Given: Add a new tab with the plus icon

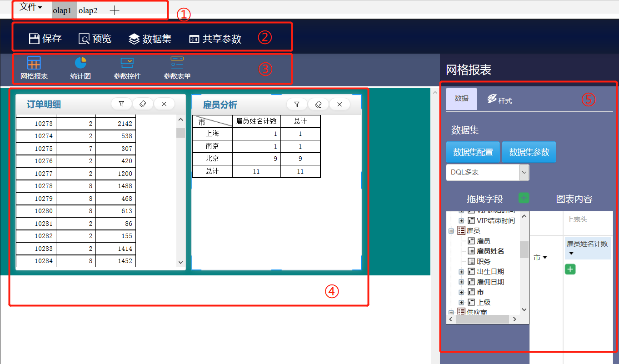Looking at the screenshot, I should pyautogui.click(x=115, y=10).
